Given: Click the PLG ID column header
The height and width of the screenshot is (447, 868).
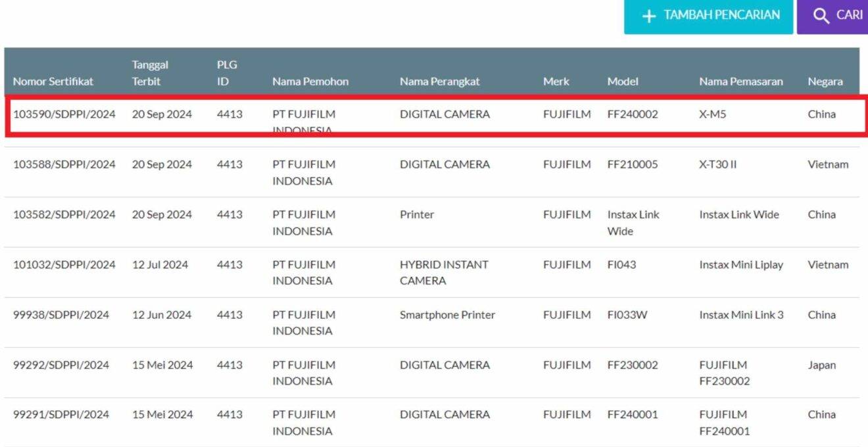Looking at the screenshot, I should (x=227, y=73).
